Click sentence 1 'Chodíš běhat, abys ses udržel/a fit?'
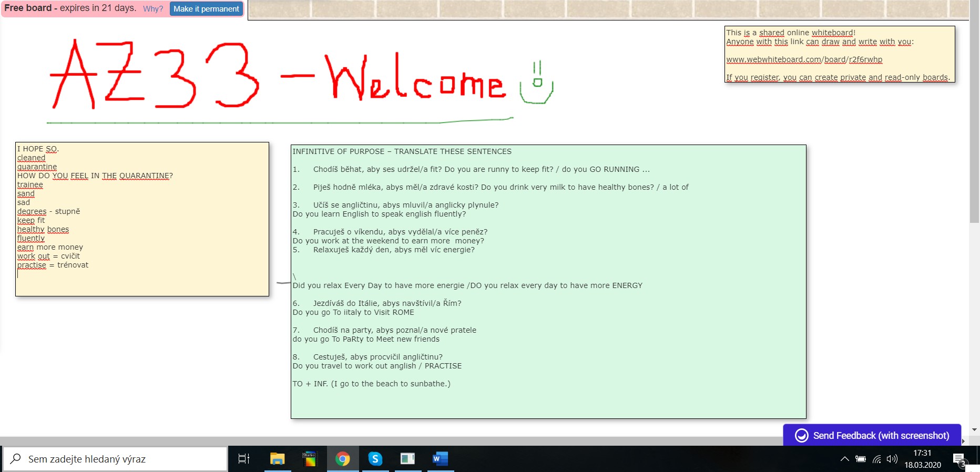This screenshot has width=980, height=472. coord(377,169)
